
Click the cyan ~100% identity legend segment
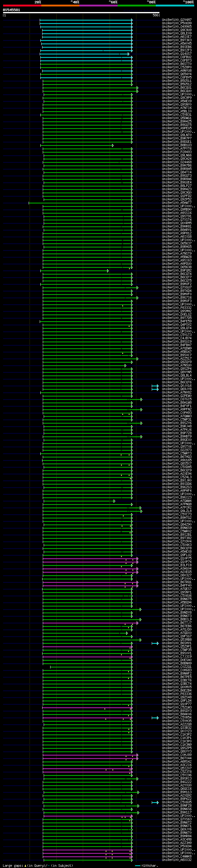click(175, 6)
